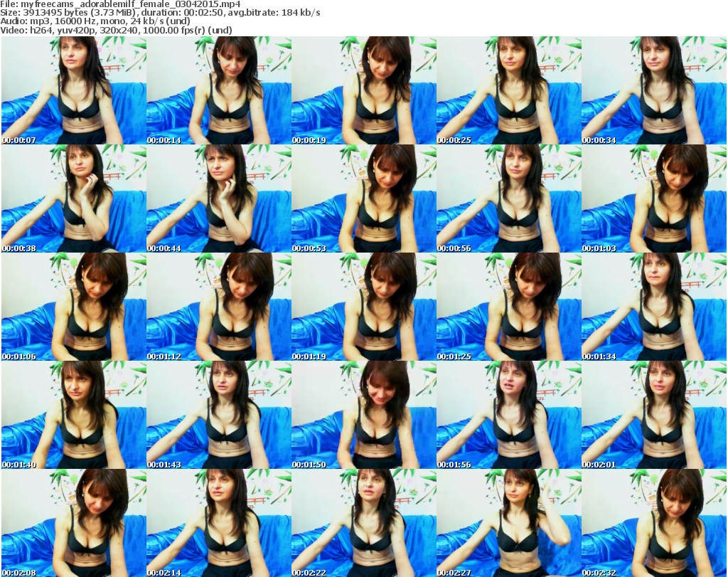This screenshot has height=577, width=728.
Task: View the frame marked 00:02:08
Action: pos(74,523)
